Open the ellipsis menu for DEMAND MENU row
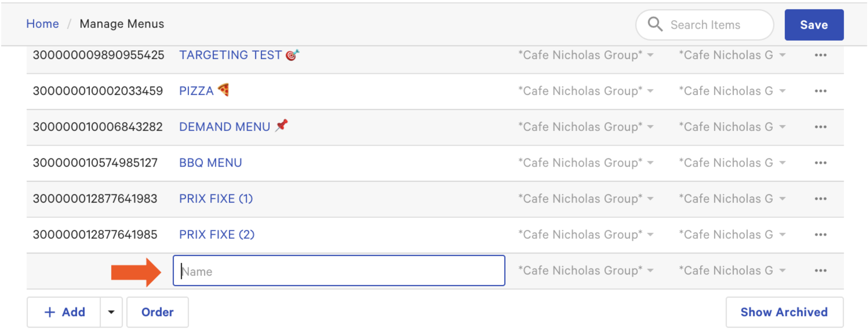The width and height of the screenshot is (868, 330). 821,127
